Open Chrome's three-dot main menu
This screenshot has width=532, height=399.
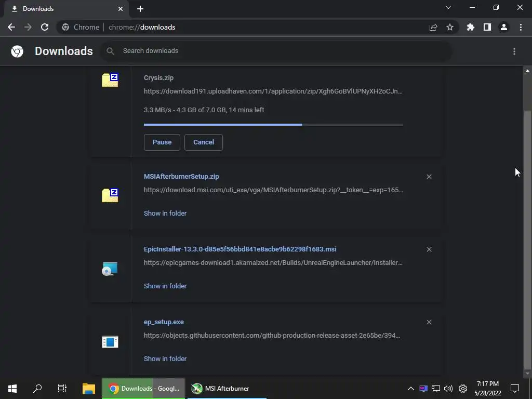[521, 27]
